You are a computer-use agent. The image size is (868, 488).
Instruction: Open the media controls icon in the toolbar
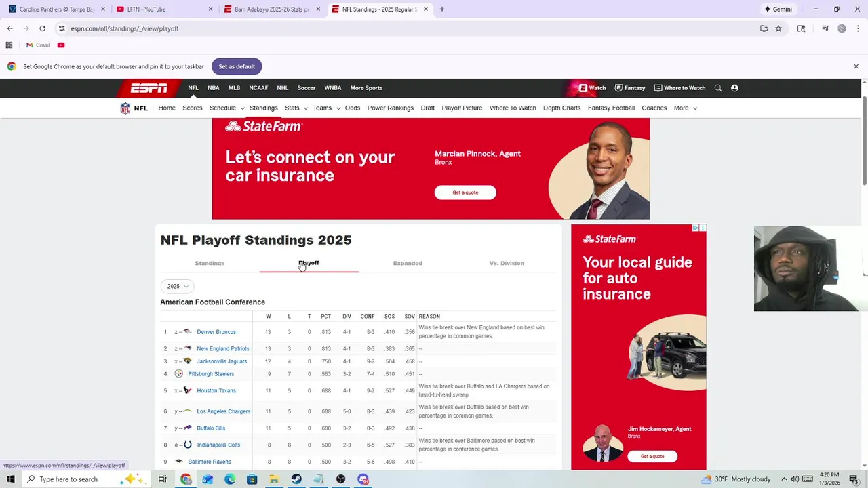[x=825, y=28]
